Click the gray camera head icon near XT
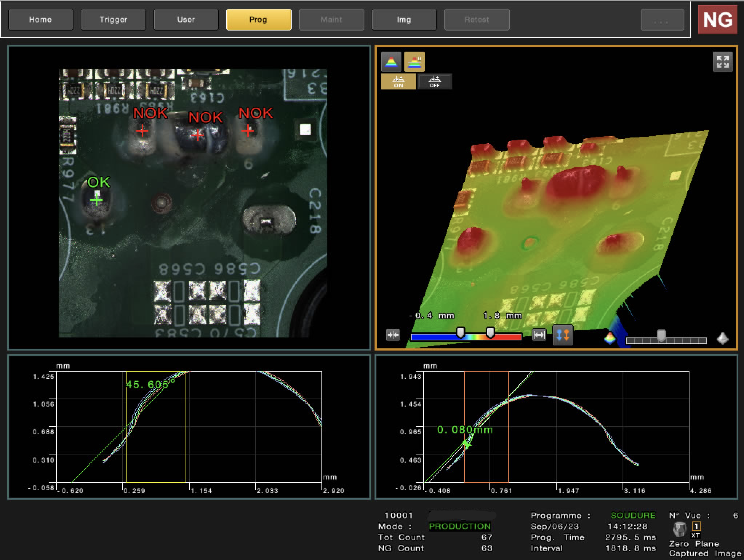The height and width of the screenshot is (560, 744). click(x=679, y=529)
